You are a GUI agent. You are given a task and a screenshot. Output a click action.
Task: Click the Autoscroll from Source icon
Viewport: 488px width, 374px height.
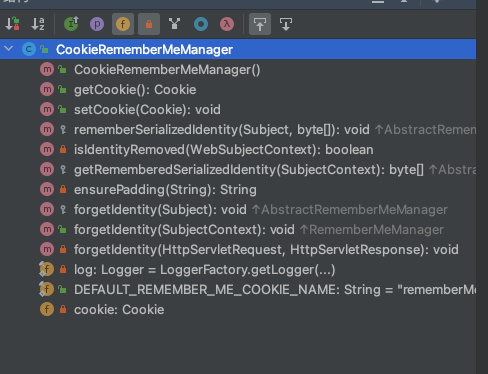(x=286, y=24)
